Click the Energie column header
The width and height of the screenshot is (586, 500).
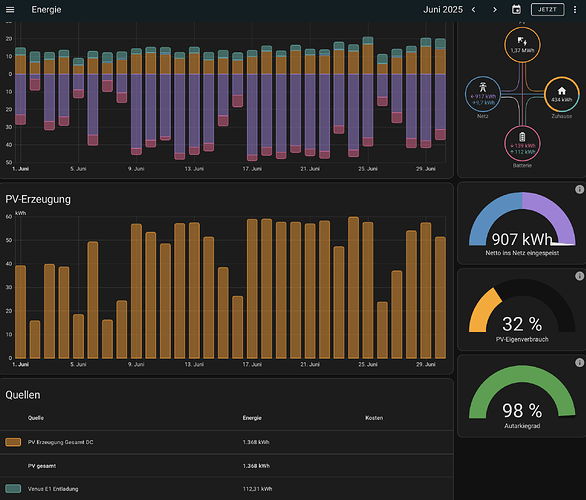click(252, 418)
